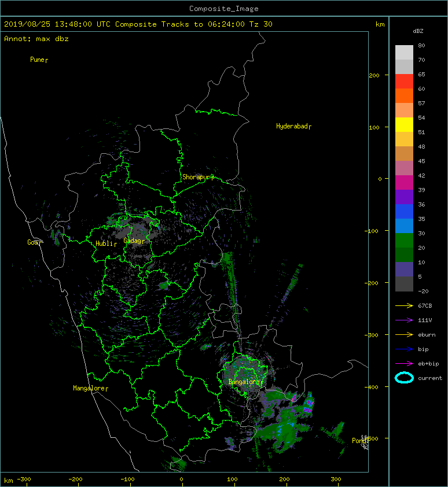Click the cyan current ellipse legend icon
This screenshot has width=448, height=487.
click(404, 378)
